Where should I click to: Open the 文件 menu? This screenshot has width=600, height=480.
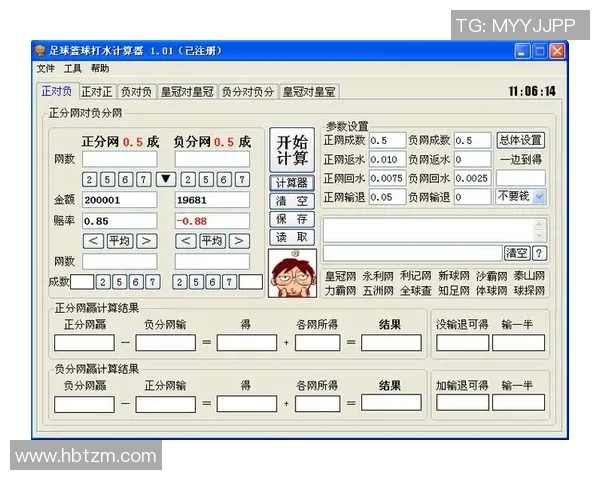point(46,69)
